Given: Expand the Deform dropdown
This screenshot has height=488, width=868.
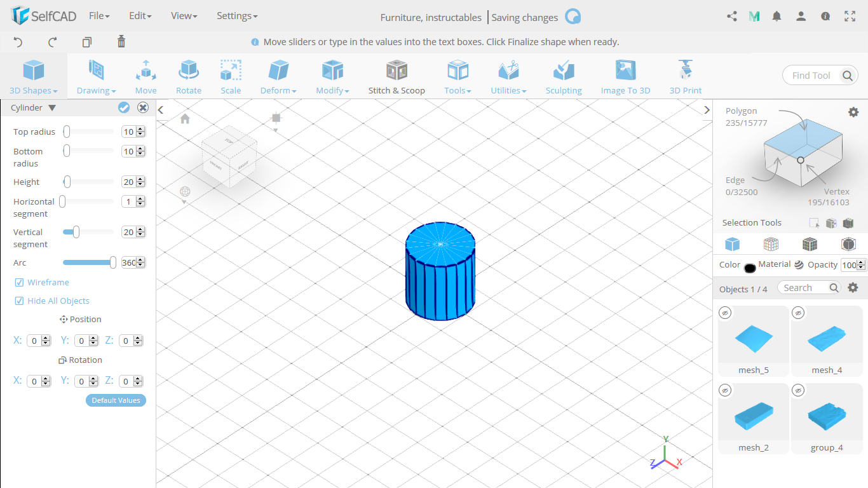Looking at the screenshot, I should tap(278, 77).
